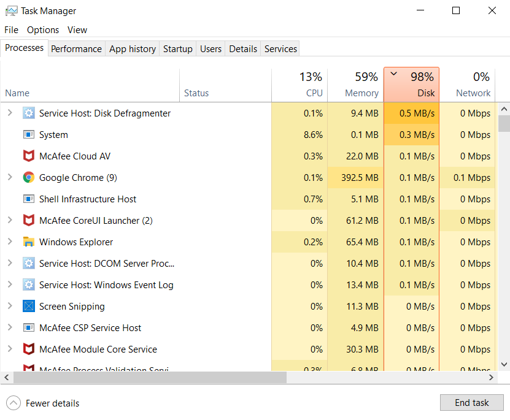Expand Service Host: Disk Defragmenter group

pyautogui.click(x=10, y=113)
